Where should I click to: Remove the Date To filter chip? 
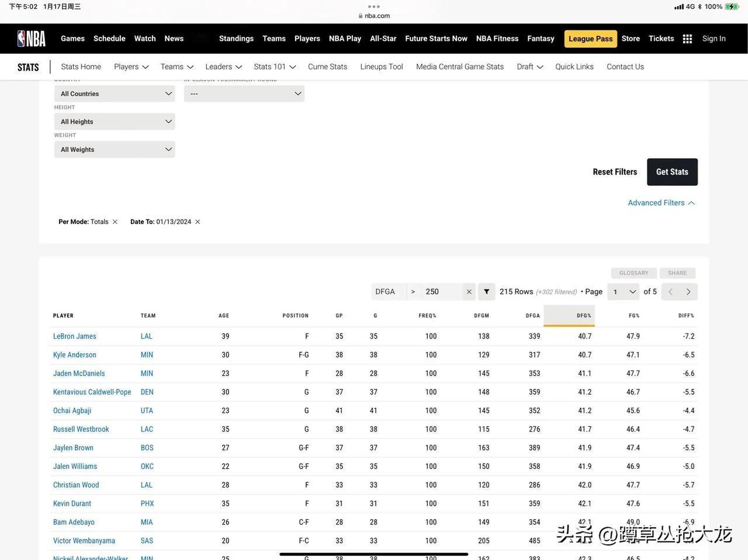pos(198,222)
